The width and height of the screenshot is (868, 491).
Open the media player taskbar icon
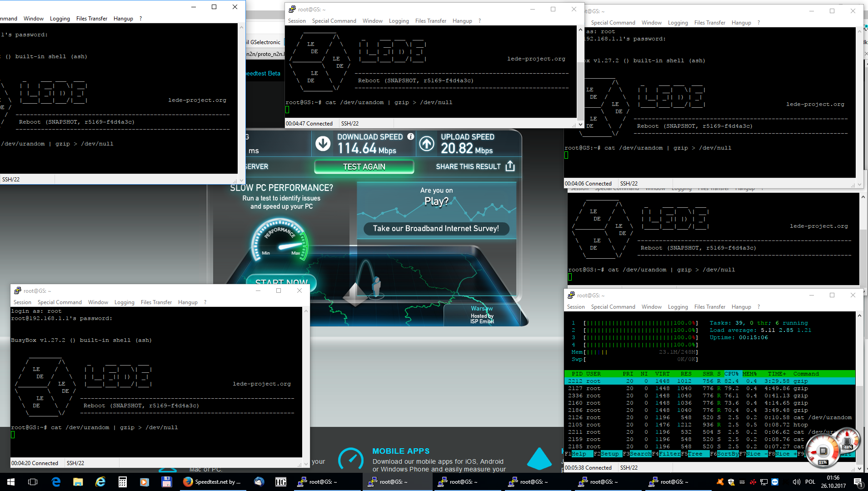pyautogui.click(x=145, y=482)
